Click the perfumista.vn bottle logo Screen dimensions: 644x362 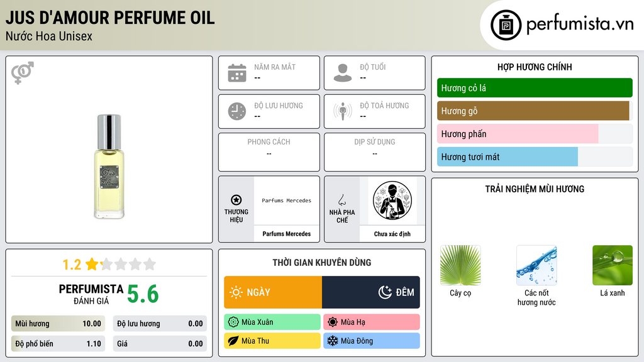(x=506, y=25)
